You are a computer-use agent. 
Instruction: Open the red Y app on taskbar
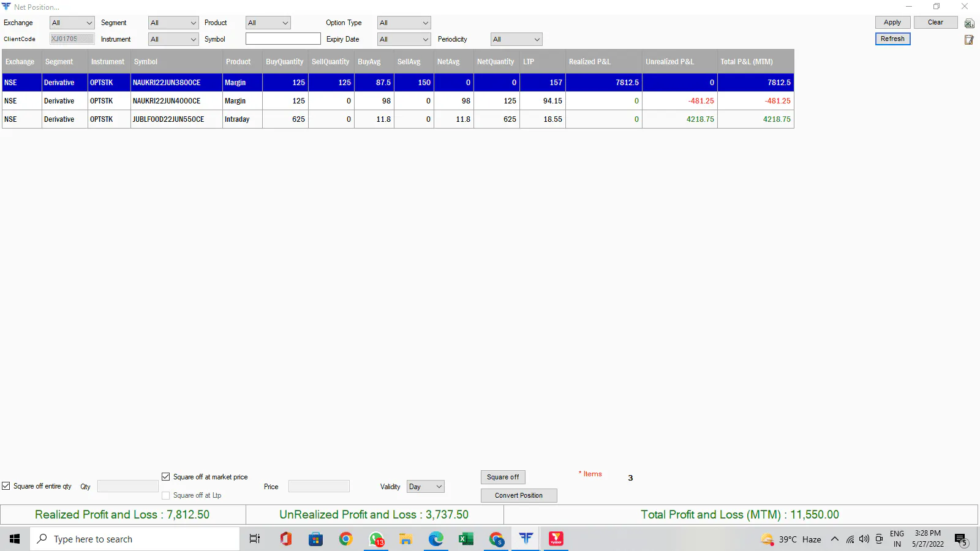tap(556, 539)
